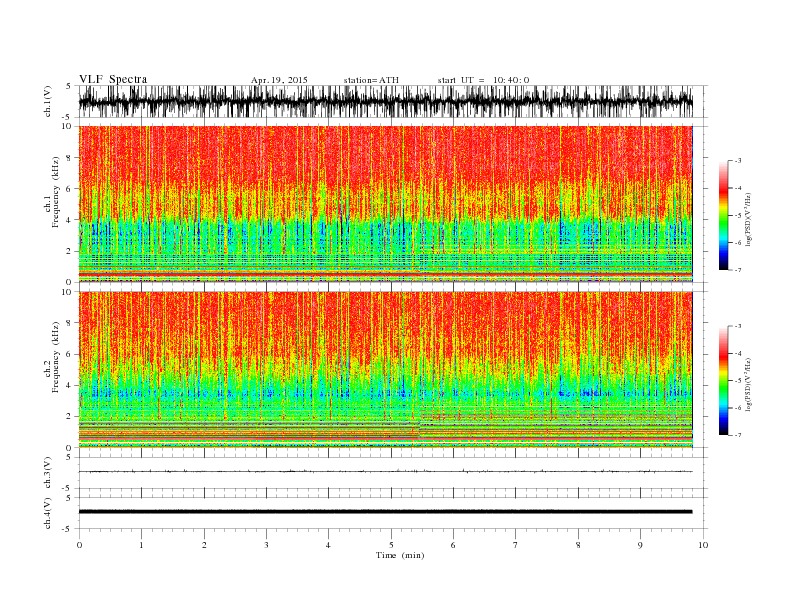Click the time axis tick label '10'

703,545
